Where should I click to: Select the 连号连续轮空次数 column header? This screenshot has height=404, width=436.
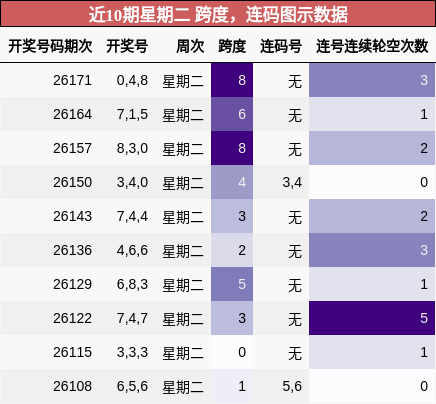(372, 46)
